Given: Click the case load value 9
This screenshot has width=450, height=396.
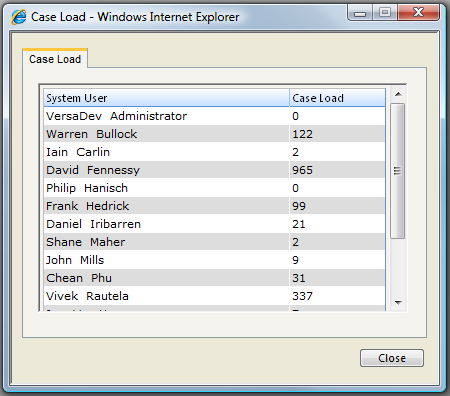Looking at the screenshot, I should click(x=296, y=260).
